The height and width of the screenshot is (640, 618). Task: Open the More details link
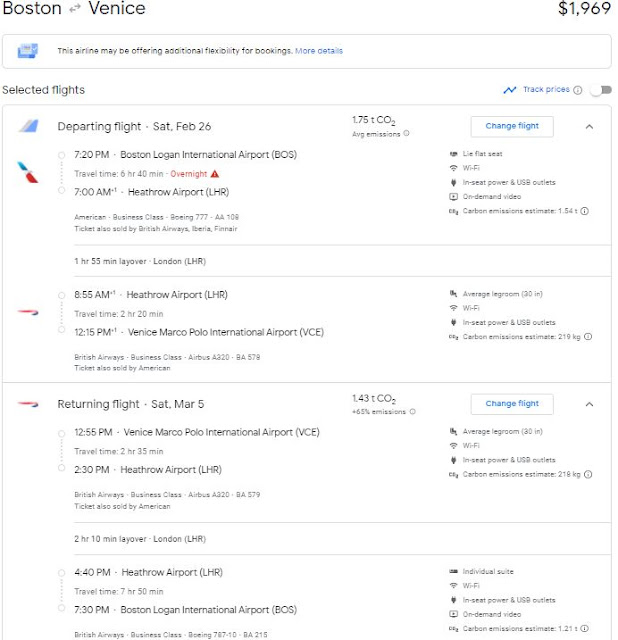pyautogui.click(x=319, y=50)
